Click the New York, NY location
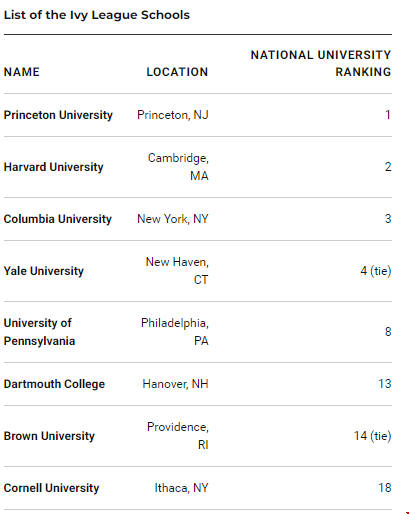Image resolution: width=409 pixels, height=514 pixels. (x=173, y=219)
